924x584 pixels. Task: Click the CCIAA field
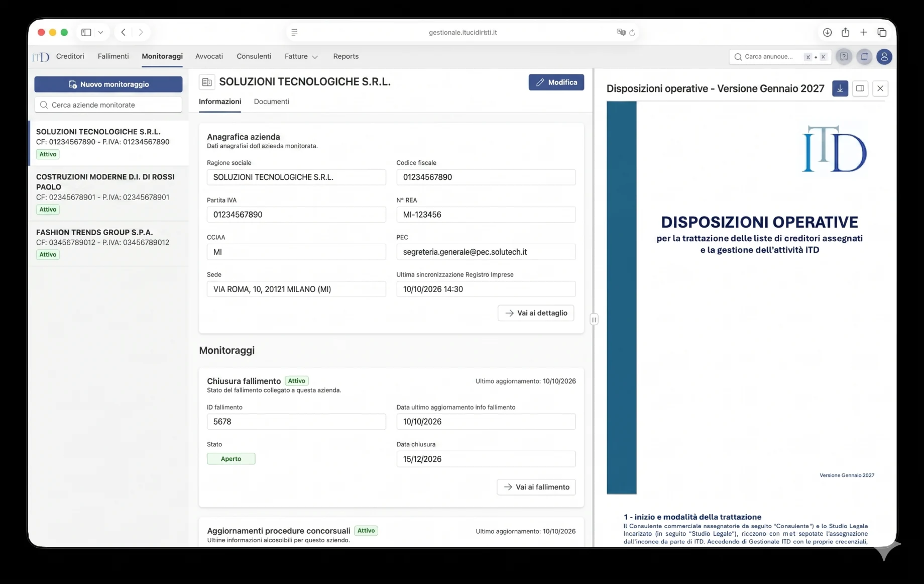pyautogui.click(x=296, y=252)
